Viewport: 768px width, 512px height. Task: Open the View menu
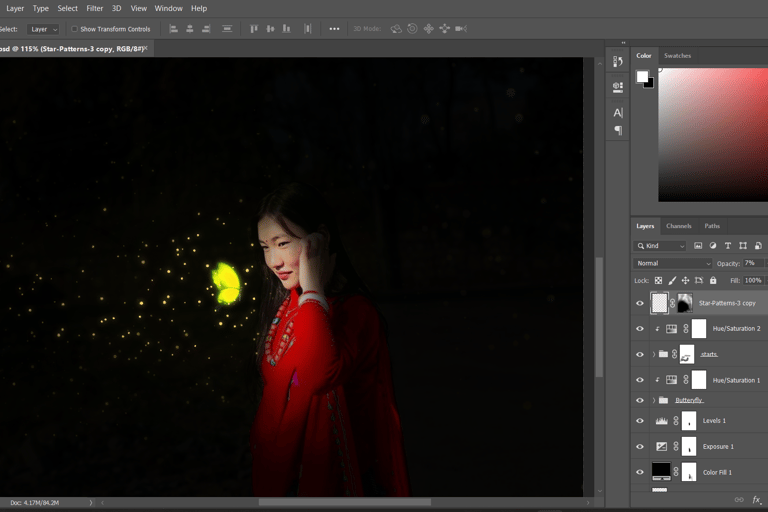click(x=139, y=8)
